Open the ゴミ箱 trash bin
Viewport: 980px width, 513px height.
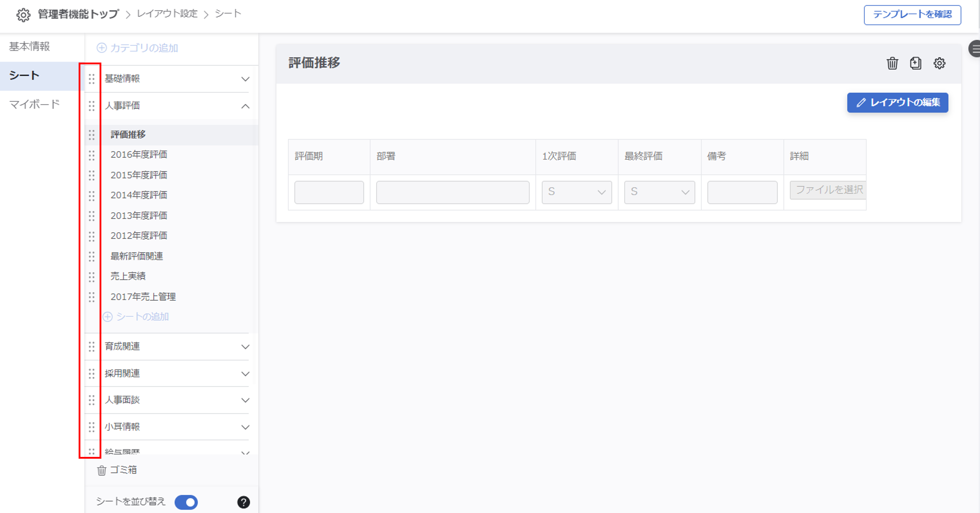(117, 470)
